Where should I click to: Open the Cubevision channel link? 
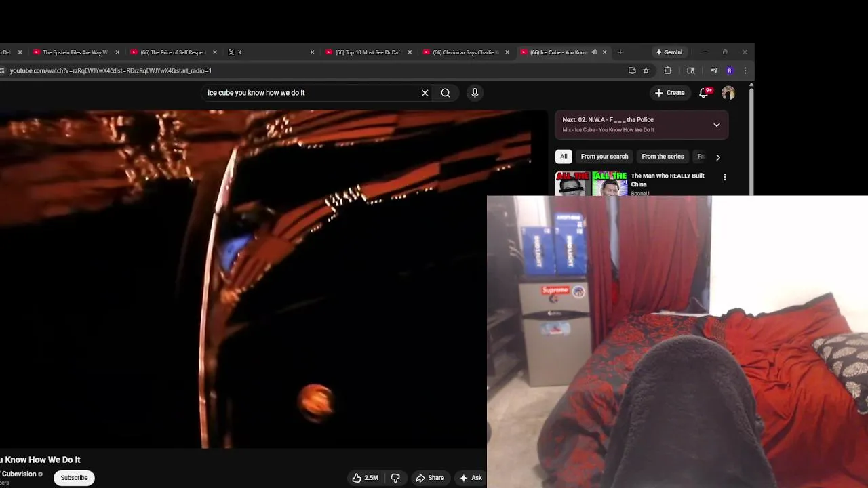(18, 474)
